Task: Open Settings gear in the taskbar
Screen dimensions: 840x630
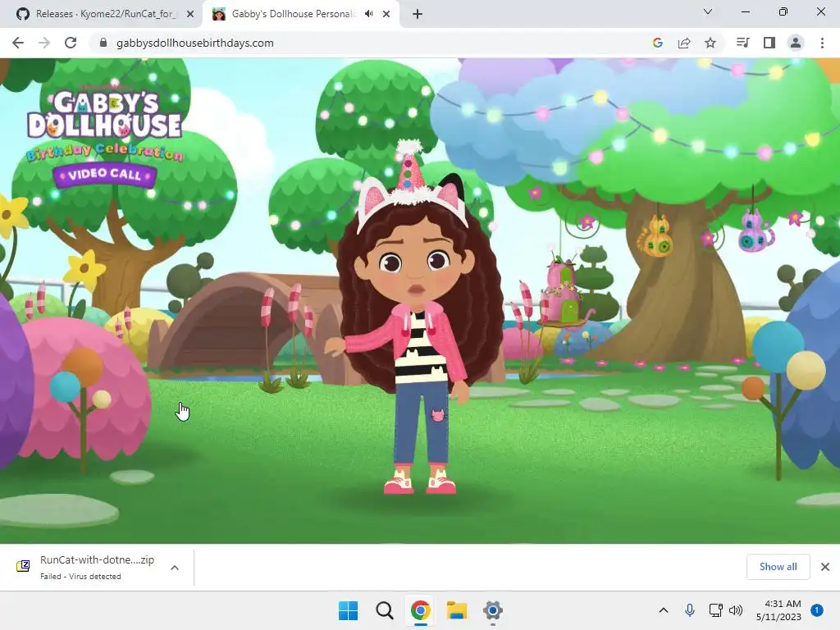Action: 493,610
